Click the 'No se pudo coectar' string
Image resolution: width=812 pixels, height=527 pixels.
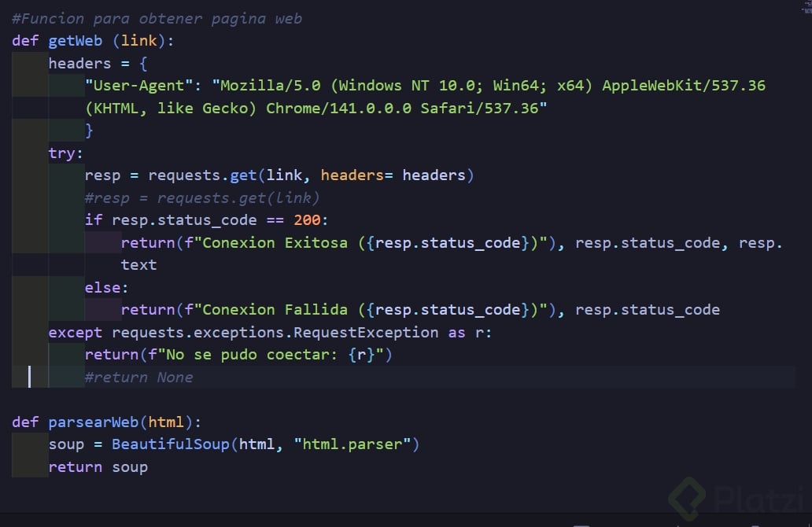pos(248,355)
